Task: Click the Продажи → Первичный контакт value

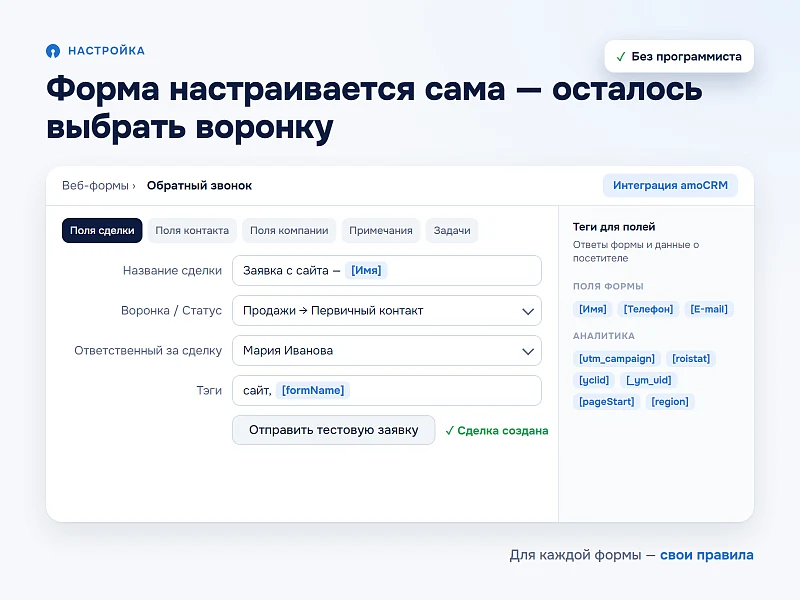Action: point(333,311)
